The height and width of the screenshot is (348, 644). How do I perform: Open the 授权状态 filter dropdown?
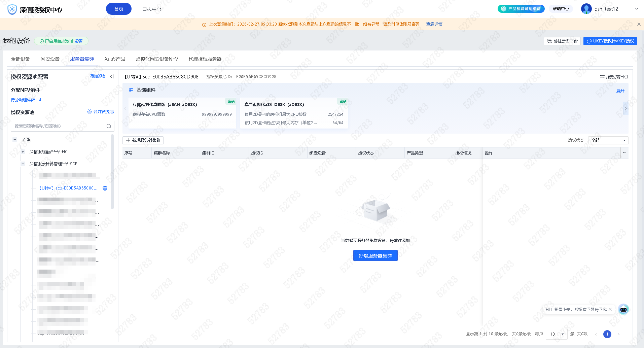click(x=608, y=140)
